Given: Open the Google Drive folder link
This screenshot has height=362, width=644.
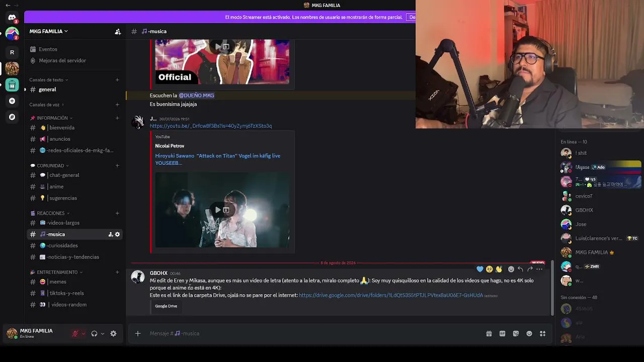Looking at the screenshot, I should pos(391,295).
